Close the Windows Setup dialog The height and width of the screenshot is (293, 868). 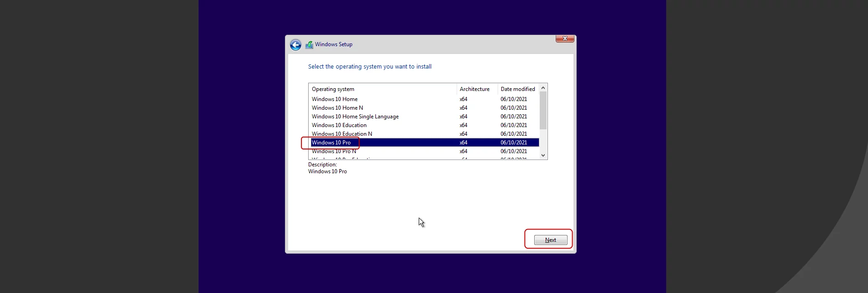point(565,39)
